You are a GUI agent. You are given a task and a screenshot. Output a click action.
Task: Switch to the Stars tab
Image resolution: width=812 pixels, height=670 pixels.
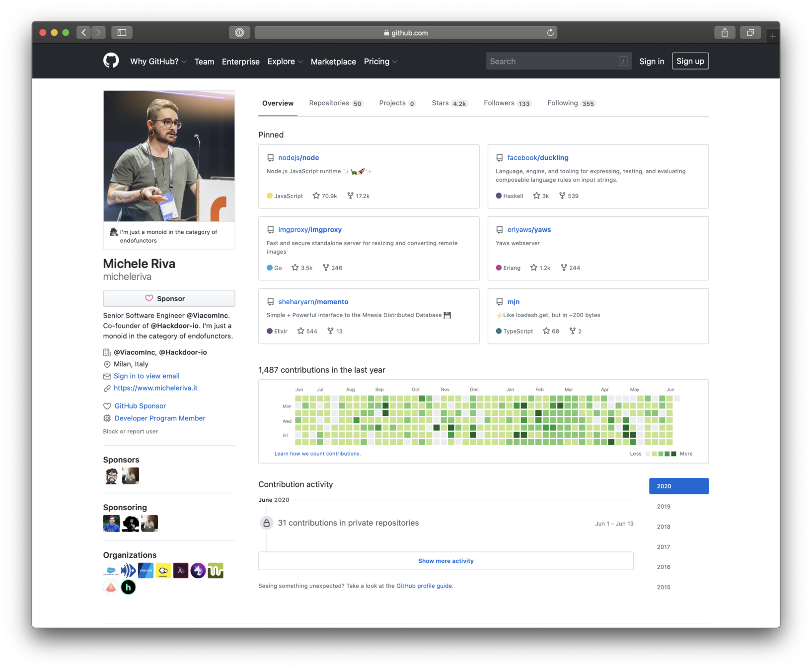coord(449,103)
